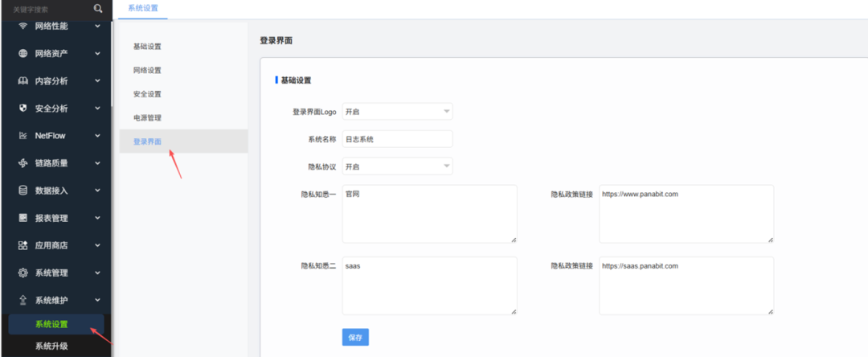Click the 隐私知悉二 text area
The width and height of the screenshot is (868, 357).
click(429, 285)
